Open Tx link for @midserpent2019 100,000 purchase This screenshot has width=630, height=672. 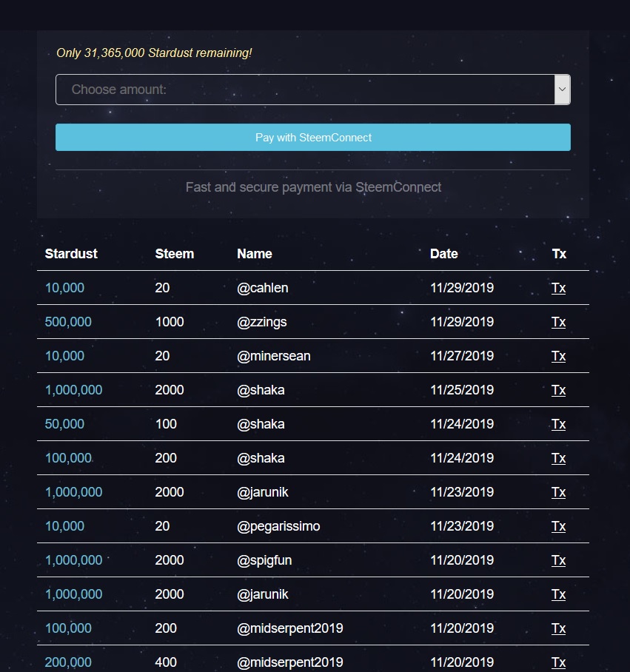[558, 628]
